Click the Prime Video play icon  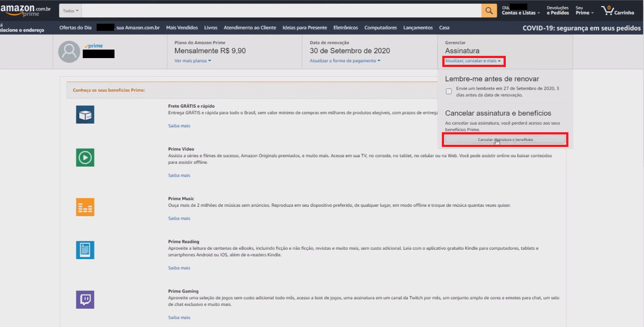[85, 157]
